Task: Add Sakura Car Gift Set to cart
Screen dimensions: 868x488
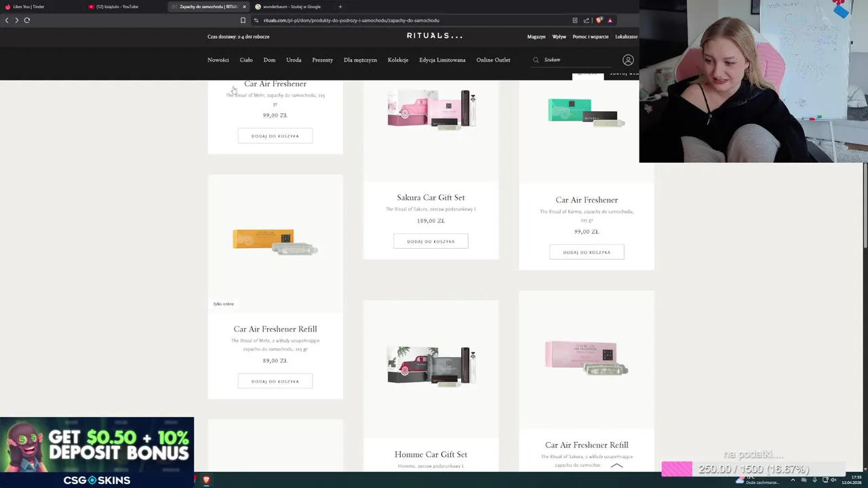Action: tap(431, 241)
